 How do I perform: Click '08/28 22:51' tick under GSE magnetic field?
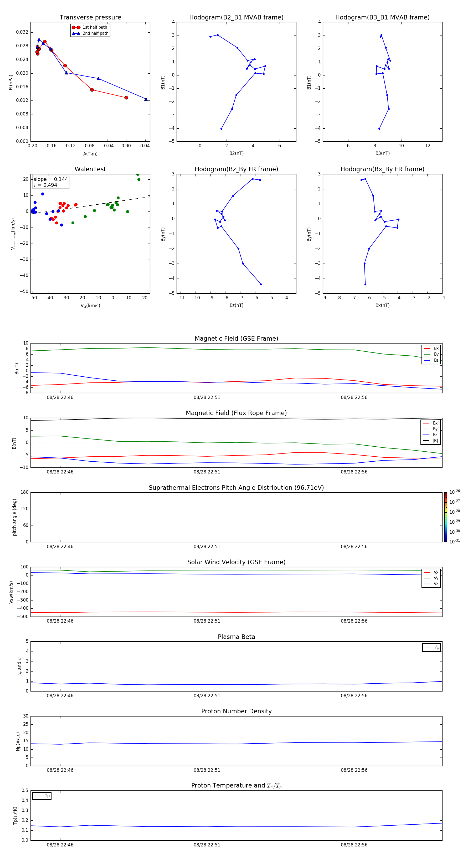[207, 398]
